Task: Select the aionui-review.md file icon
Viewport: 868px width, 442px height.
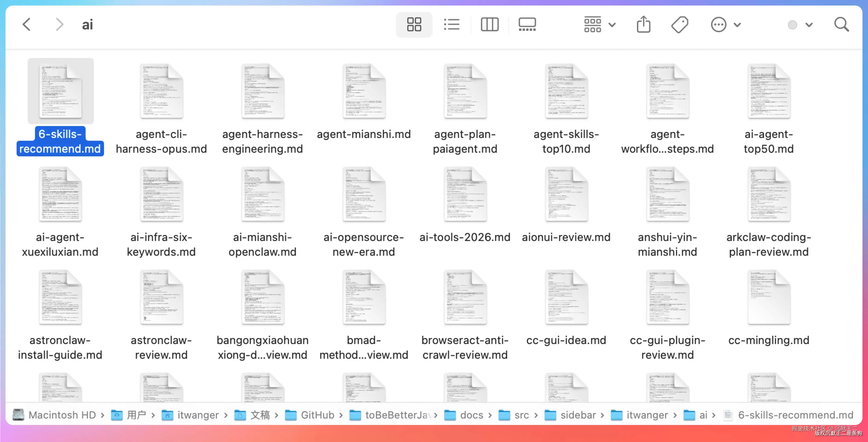Action: point(566,194)
